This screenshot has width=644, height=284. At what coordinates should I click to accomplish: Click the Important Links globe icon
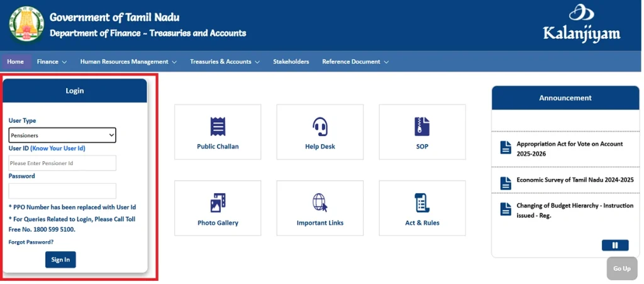click(x=320, y=203)
